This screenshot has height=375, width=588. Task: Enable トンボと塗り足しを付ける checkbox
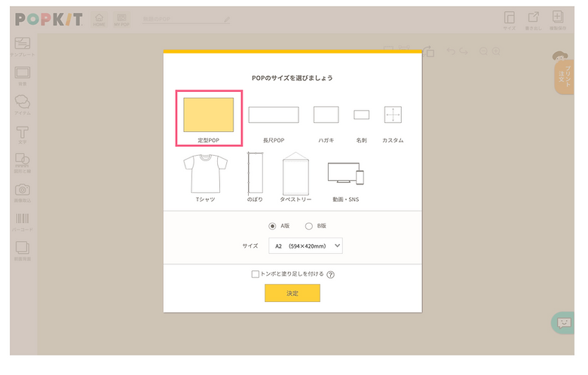coord(256,274)
